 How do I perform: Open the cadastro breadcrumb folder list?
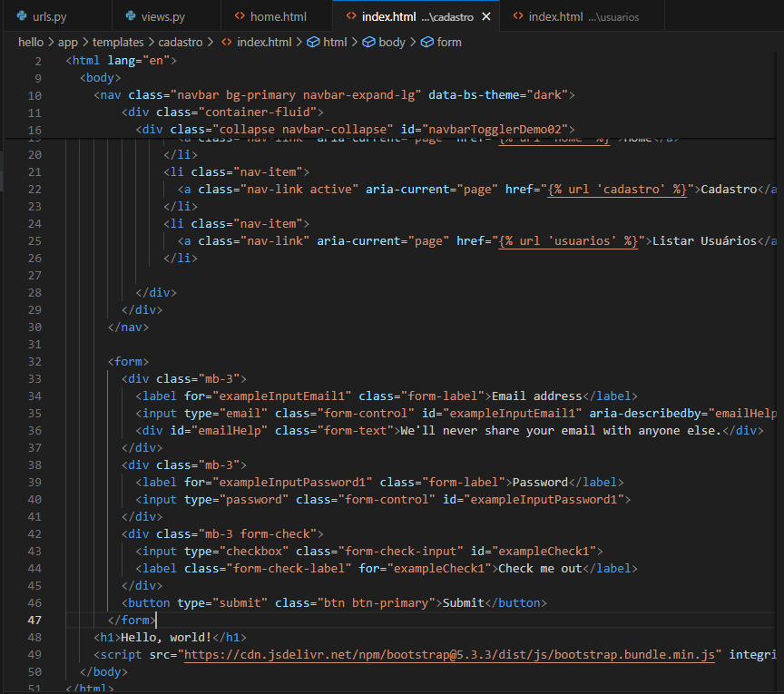(182, 42)
